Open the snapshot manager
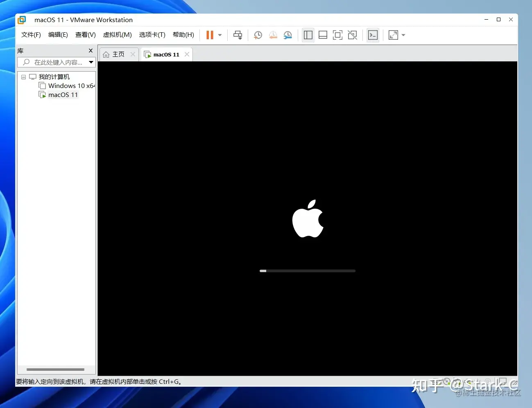 point(288,35)
